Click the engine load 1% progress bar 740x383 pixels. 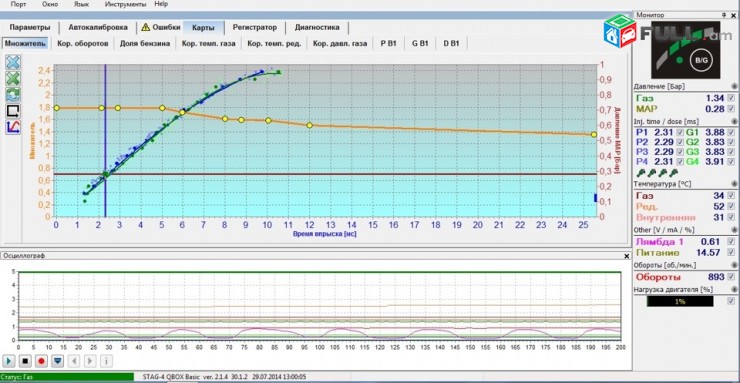[x=680, y=301]
